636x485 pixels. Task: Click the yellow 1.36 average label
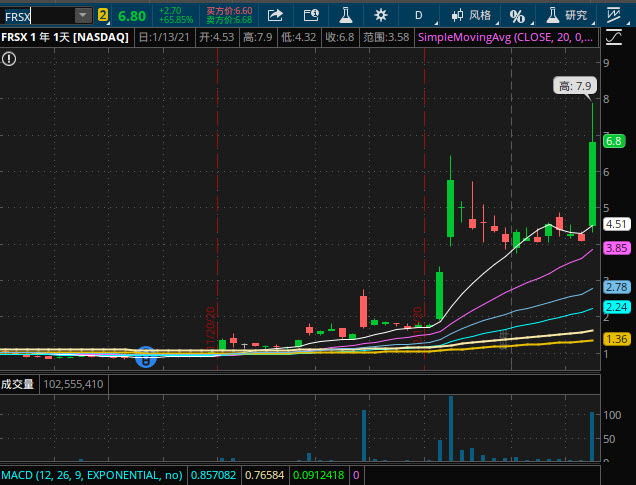pos(617,339)
